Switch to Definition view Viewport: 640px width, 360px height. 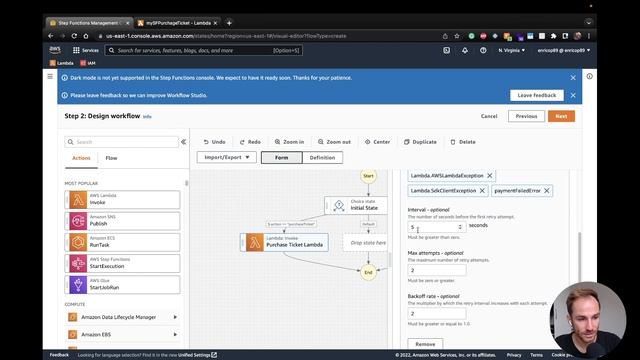[x=322, y=157]
